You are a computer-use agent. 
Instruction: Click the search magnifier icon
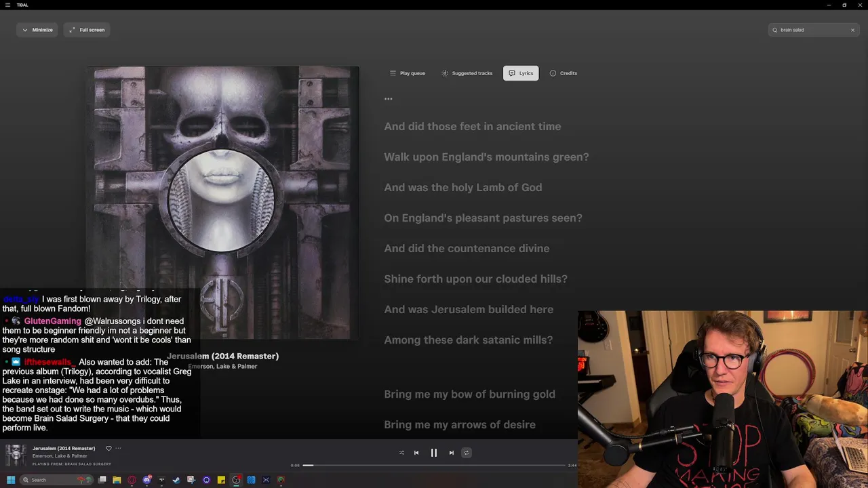click(x=775, y=30)
